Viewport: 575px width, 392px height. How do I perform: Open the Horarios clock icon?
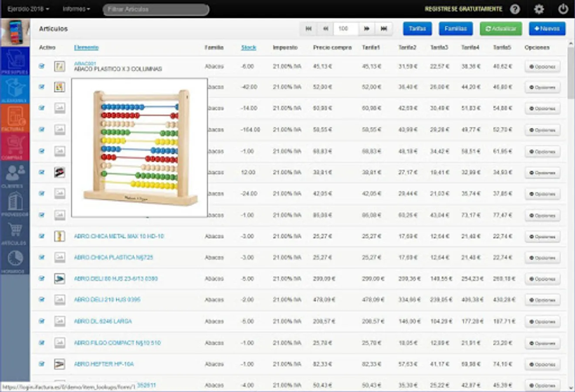[x=15, y=261]
